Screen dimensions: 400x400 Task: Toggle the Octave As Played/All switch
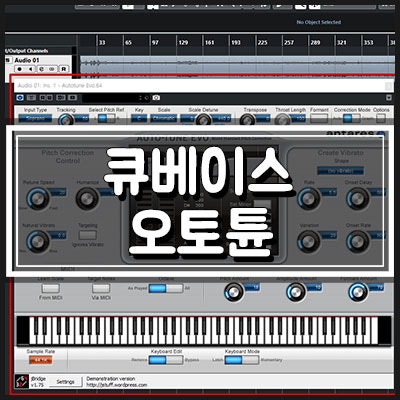[166, 288]
